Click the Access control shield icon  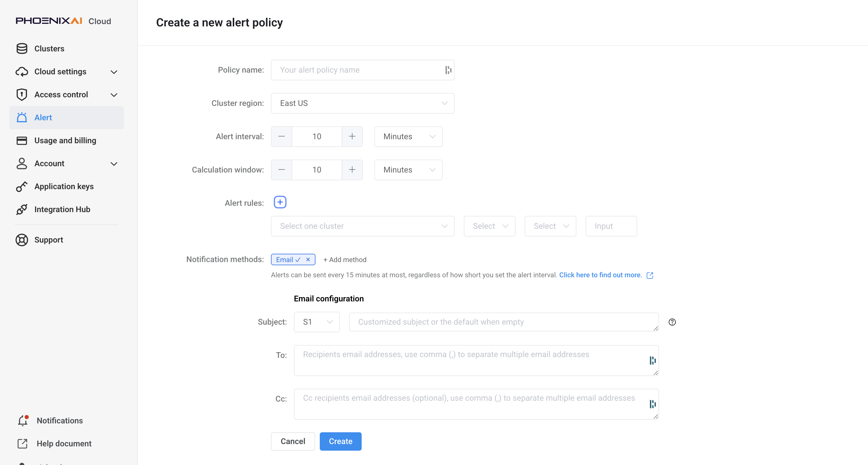tap(22, 94)
